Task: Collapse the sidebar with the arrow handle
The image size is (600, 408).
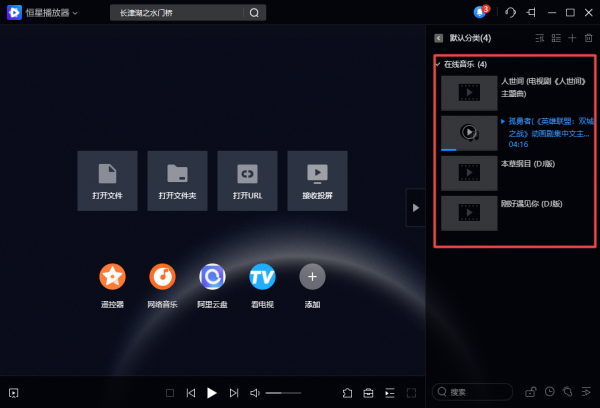Action: 416,208
